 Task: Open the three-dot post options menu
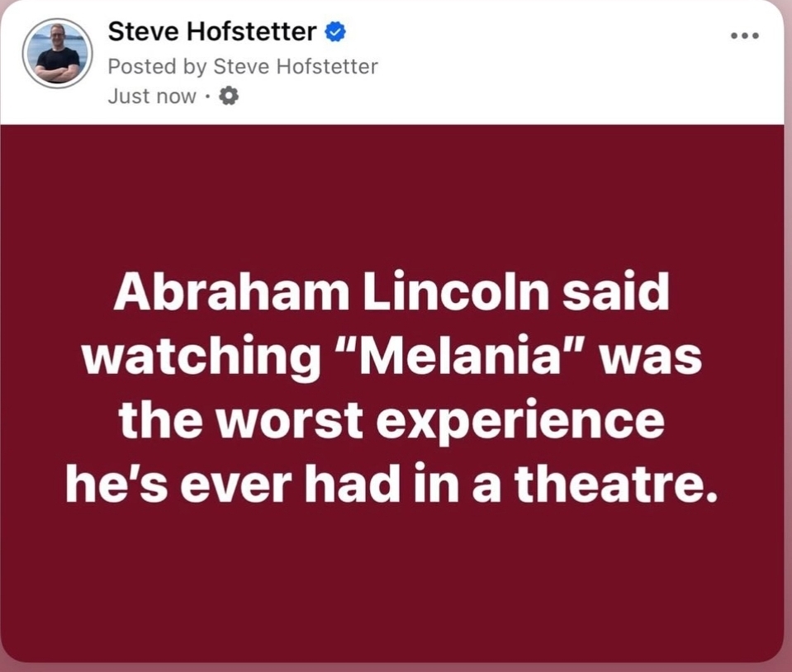click(744, 35)
